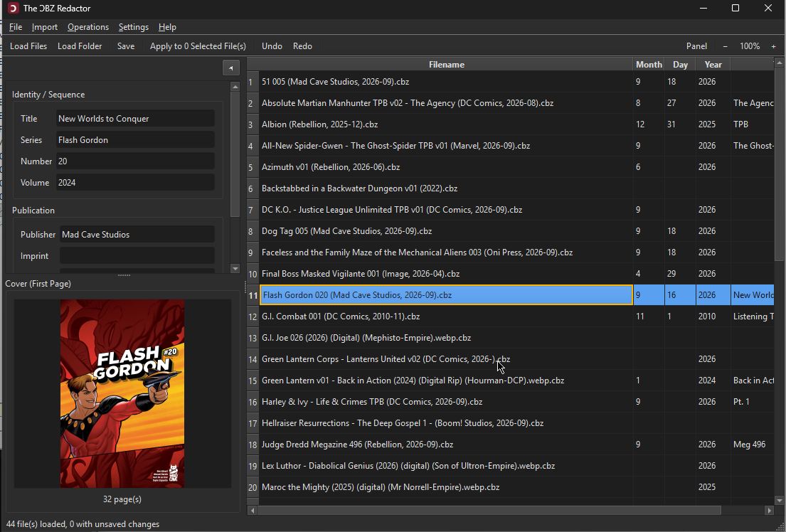The width and height of the screenshot is (786, 532).
Task: Open the Operations menu
Action: pyautogui.click(x=88, y=27)
